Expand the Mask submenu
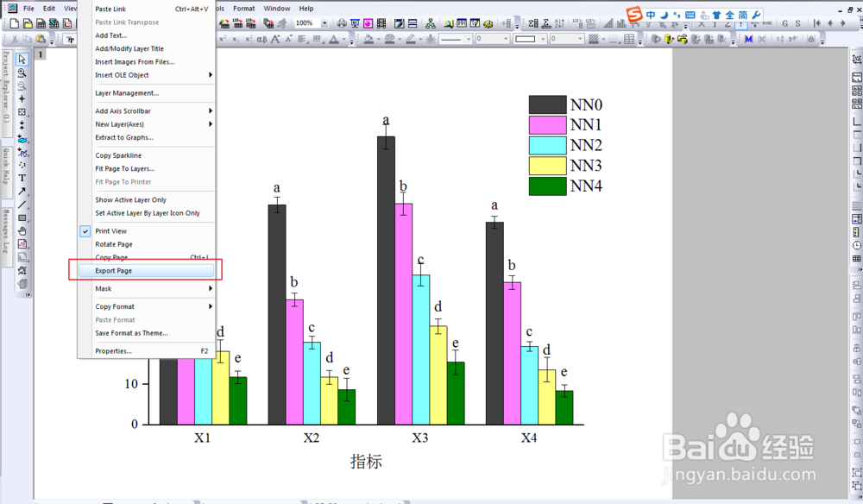The width and height of the screenshot is (863, 504). coord(147,288)
